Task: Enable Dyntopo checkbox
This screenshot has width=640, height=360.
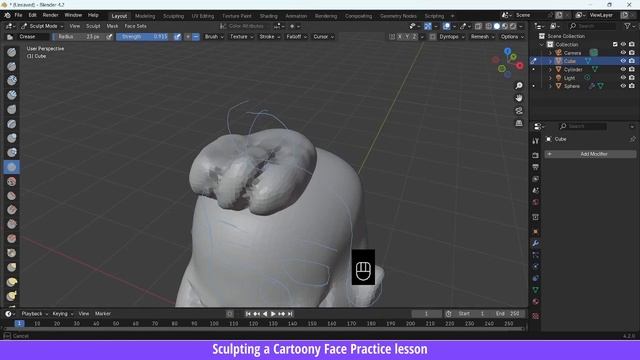Action: [433, 37]
